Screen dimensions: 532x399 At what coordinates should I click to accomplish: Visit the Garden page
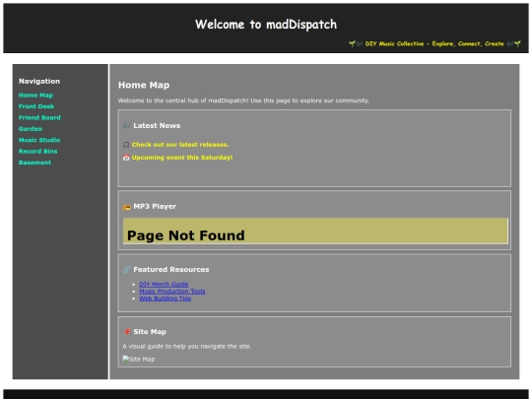coord(31,129)
